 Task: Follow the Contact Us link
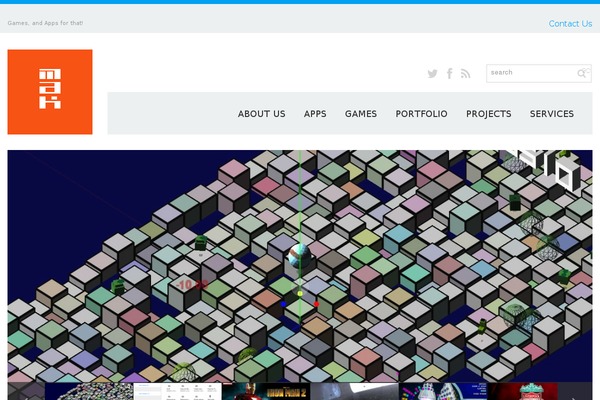(570, 24)
